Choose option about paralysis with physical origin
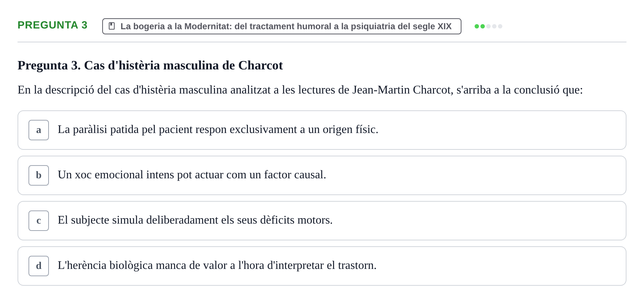Image resolution: width=644 pixels, height=304 pixels. tap(218, 129)
